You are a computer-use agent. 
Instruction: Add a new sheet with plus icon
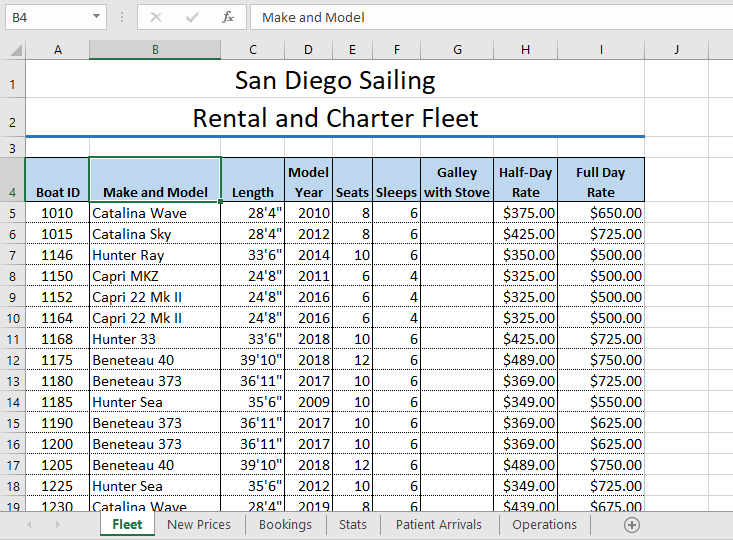pos(631,524)
